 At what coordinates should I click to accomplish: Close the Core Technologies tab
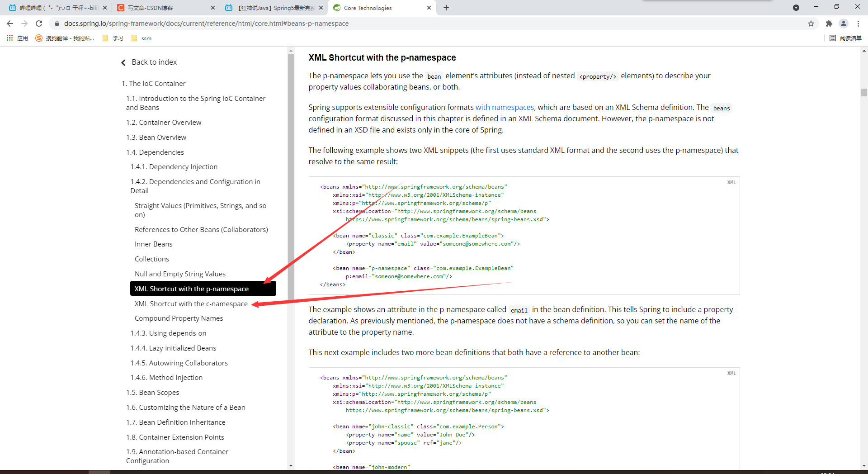429,8
